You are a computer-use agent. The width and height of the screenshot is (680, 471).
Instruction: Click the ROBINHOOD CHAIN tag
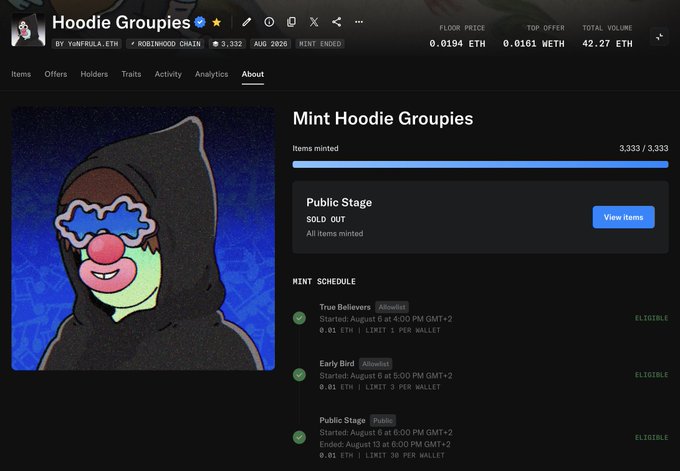click(166, 44)
